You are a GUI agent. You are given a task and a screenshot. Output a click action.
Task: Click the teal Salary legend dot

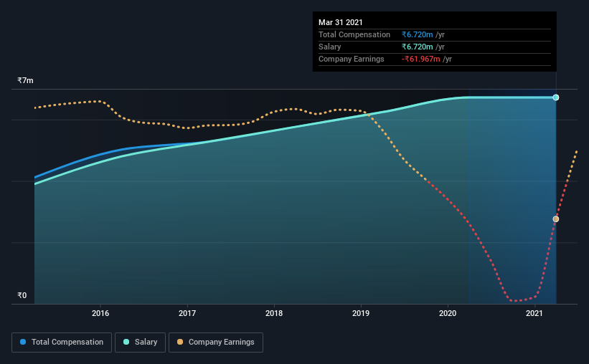tap(126, 342)
